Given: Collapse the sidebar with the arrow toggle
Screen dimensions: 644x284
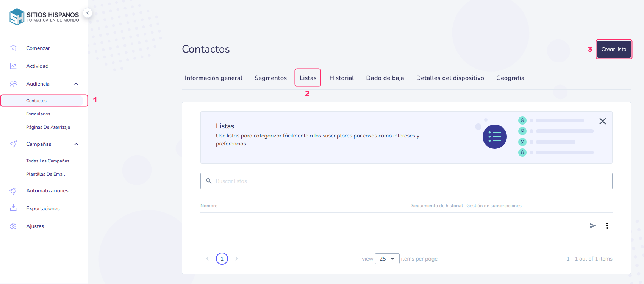Looking at the screenshot, I should 88,13.
